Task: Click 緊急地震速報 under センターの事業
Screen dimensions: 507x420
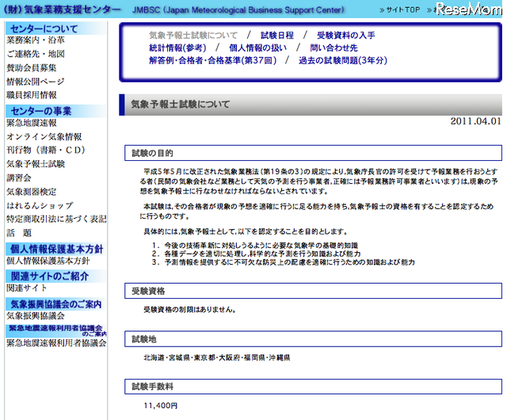Action: tap(31, 123)
